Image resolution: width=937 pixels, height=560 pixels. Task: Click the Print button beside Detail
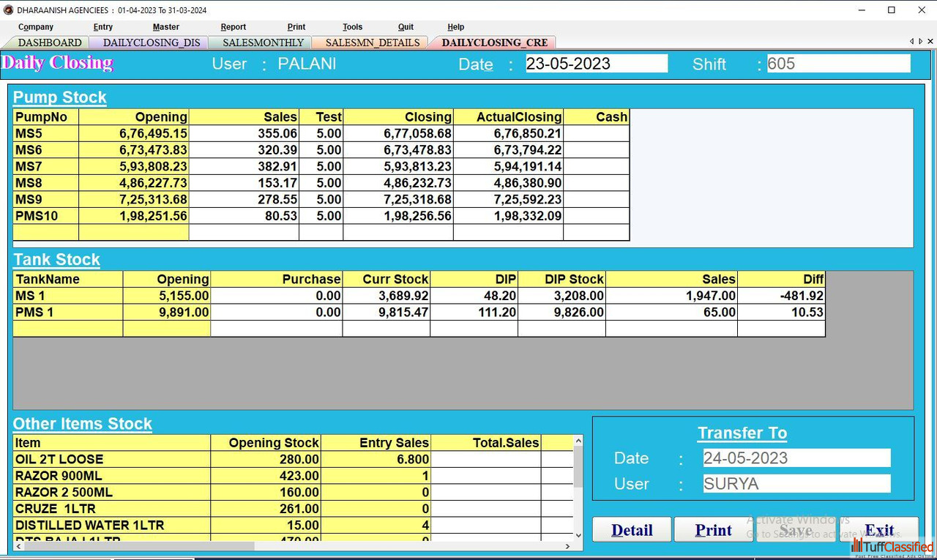pyautogui.click(x=713, y=530)
